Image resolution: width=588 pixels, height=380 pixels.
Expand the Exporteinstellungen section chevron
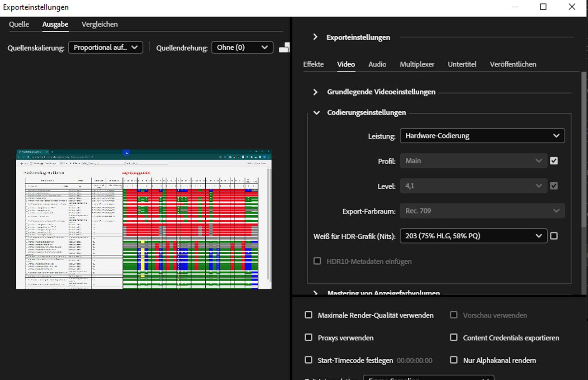tap(315, 37)
